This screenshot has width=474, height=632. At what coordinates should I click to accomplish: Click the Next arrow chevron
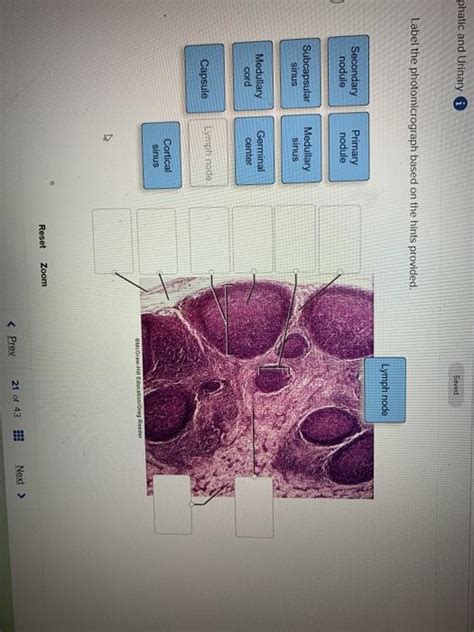(19, 495)
